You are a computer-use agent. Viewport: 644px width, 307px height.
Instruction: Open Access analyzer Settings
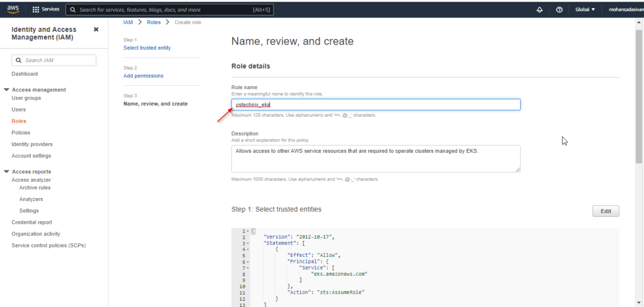(x=29, y=211)
